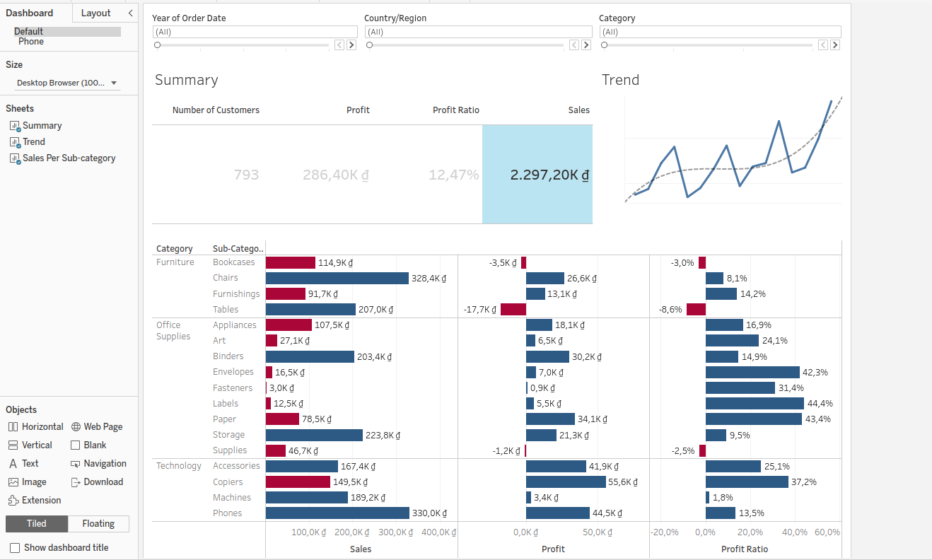Enable Show dashboard title checkbox
Image resolution: width=932 pixels, height=560 pixels.
pos(15,548)
